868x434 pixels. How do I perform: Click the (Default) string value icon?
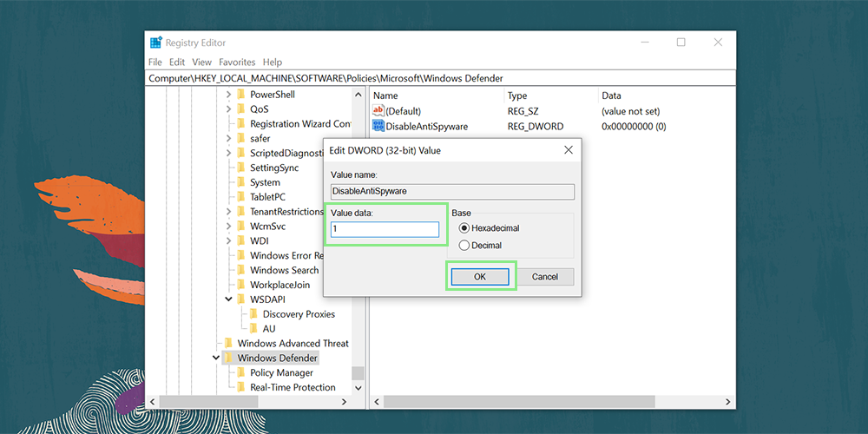coord(378,111)
